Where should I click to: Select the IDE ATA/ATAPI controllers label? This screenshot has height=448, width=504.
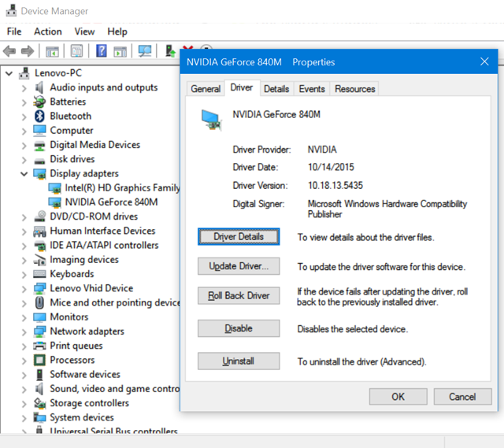click(x=104, y=245)
